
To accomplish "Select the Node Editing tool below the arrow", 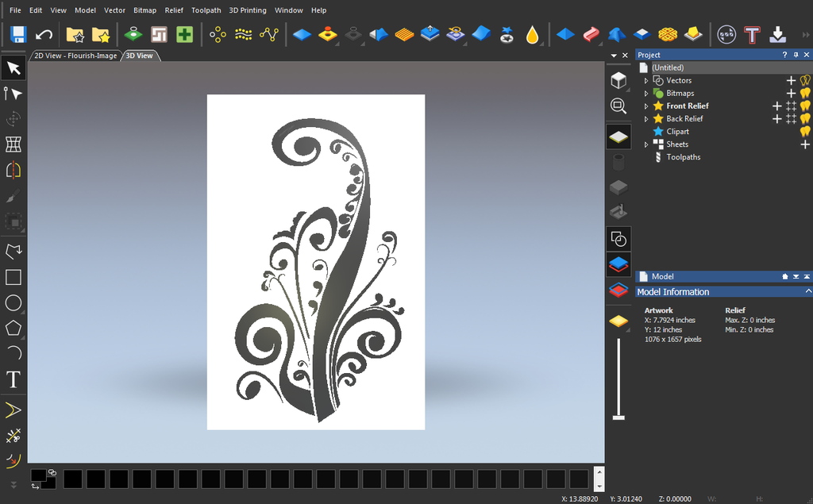I will 13,93.
